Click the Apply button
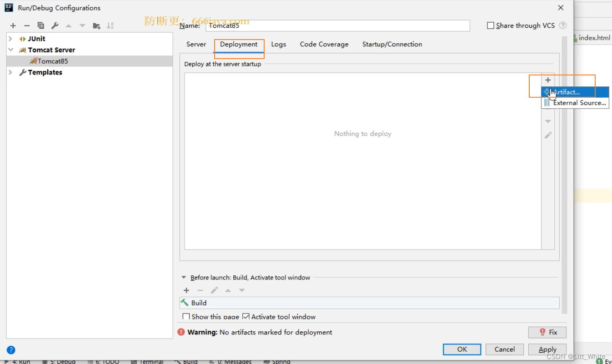 [547, 349]
